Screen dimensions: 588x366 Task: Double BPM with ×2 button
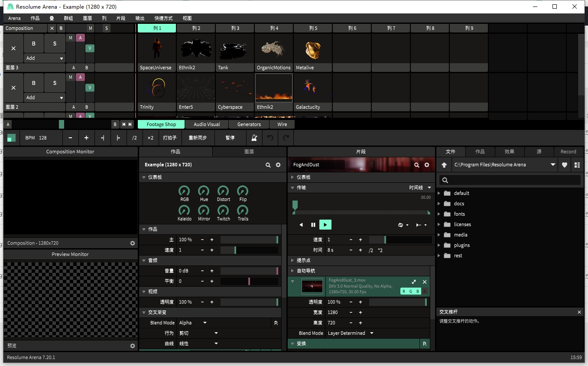(x=150, y=138)
